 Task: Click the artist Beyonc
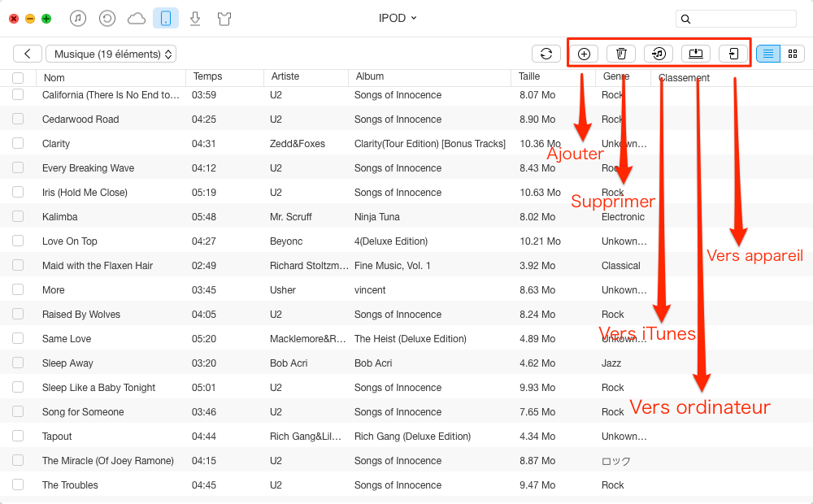pyautogui.click(x=285, y=241)
